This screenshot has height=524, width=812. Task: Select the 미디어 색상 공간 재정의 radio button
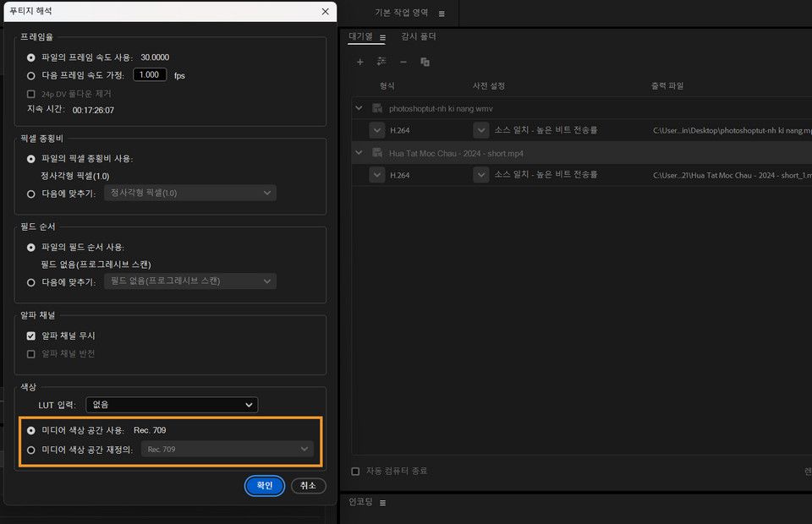point(30,449)
